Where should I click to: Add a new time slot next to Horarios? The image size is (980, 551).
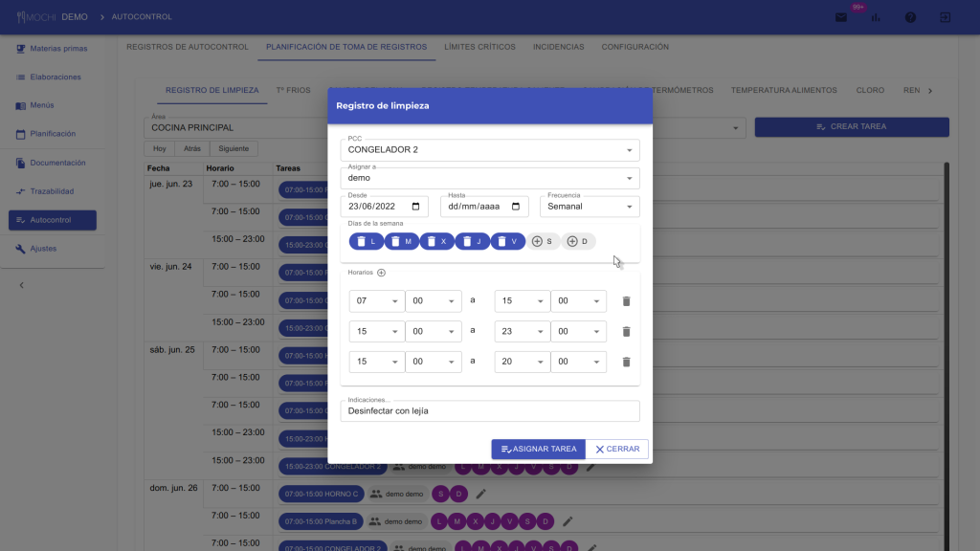coord(381,273)
